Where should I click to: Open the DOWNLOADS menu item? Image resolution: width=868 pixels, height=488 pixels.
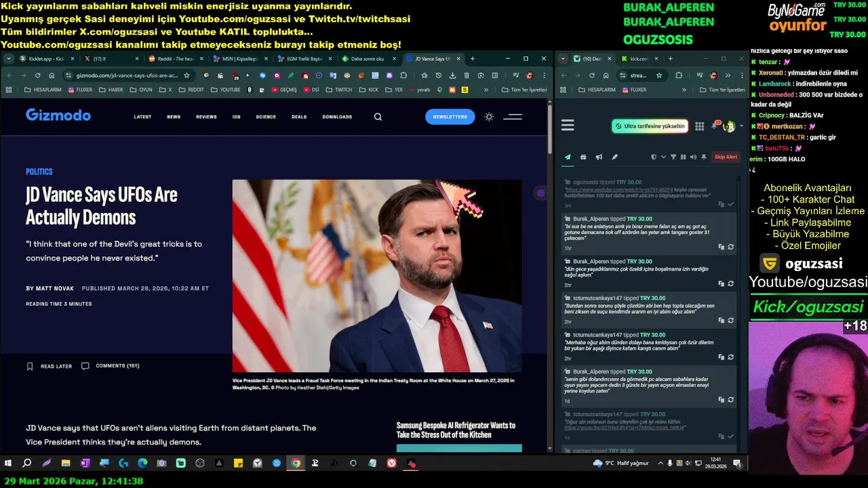click(x=337, y=117)
